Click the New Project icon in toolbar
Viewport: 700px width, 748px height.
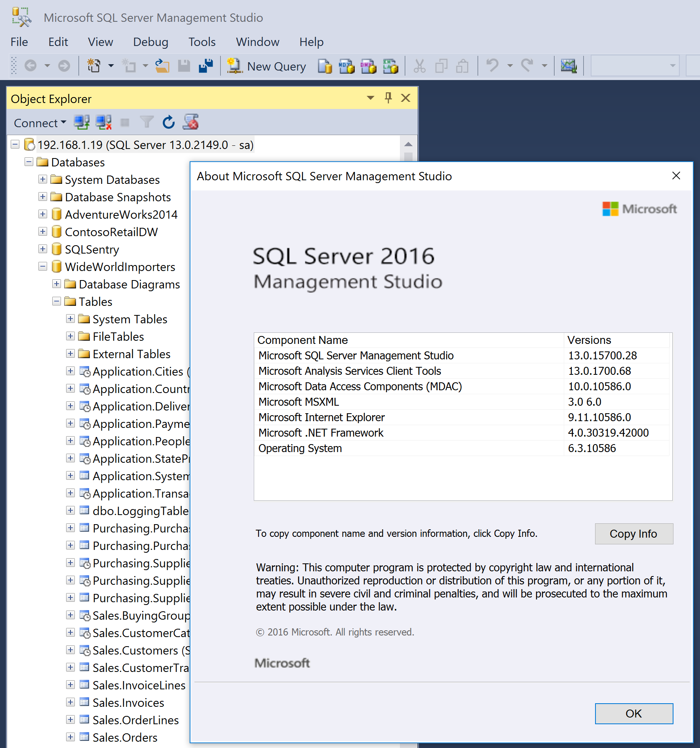pyautogui.click(x=94, y=66)
